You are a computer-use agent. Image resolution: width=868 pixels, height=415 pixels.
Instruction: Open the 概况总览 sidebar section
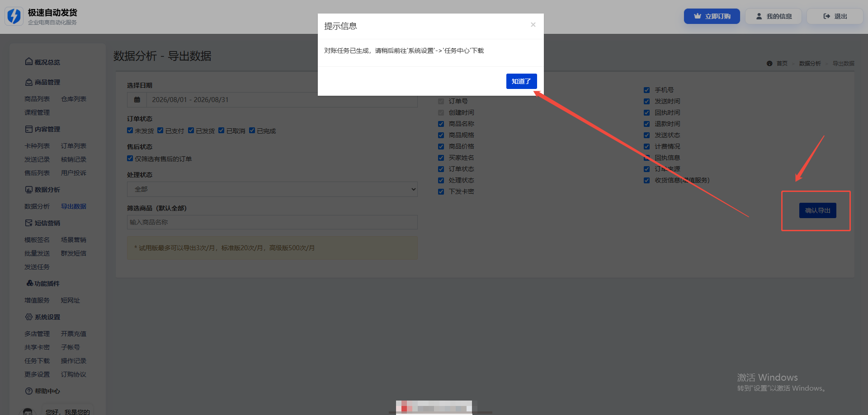tap(47, 62)
